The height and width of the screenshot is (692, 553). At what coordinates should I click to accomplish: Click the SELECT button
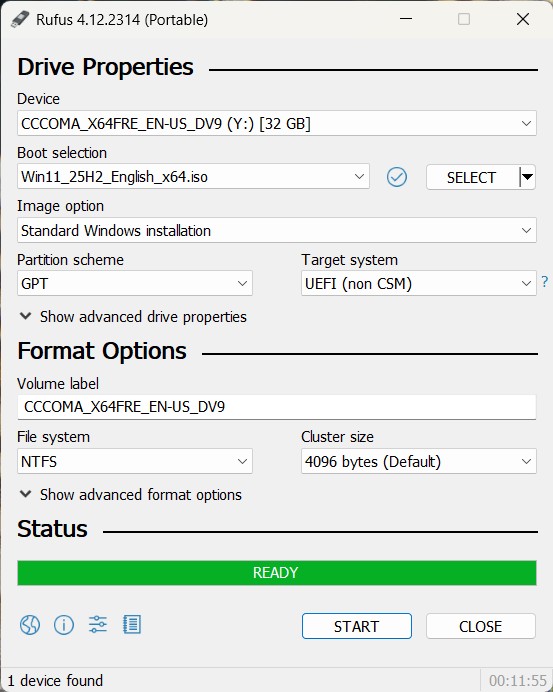[472, 177]
